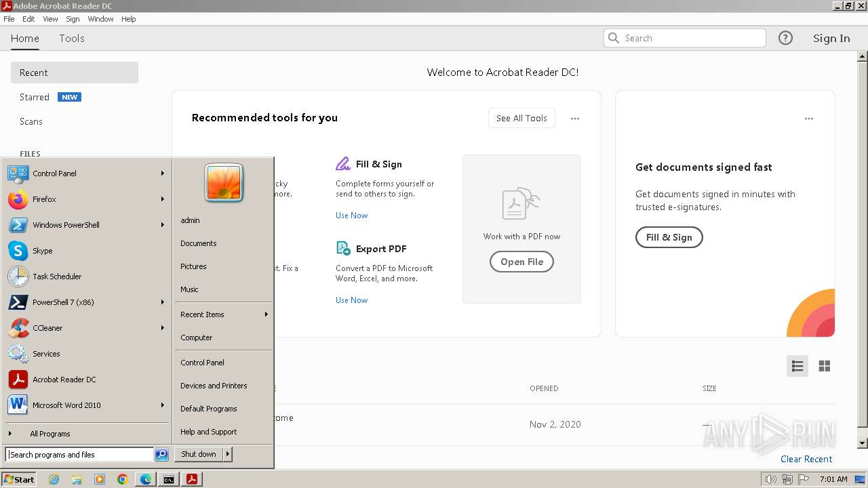Open All Programs in Start menu
Viewport: 868px width, 488px height.
pos(50,434)
